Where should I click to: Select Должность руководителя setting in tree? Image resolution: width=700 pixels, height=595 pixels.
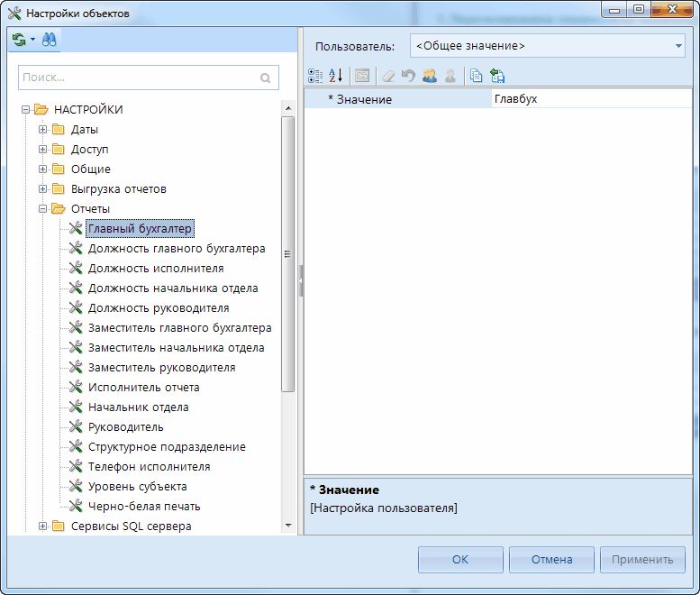[159, 308]
